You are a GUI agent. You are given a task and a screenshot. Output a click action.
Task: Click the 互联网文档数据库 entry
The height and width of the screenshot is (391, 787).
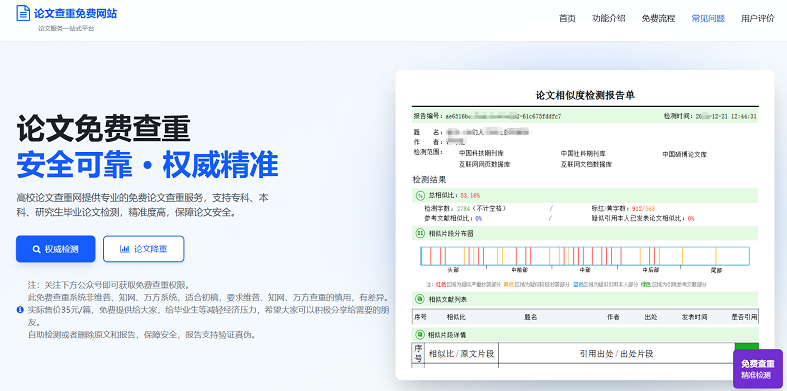(x=586, y=164)
